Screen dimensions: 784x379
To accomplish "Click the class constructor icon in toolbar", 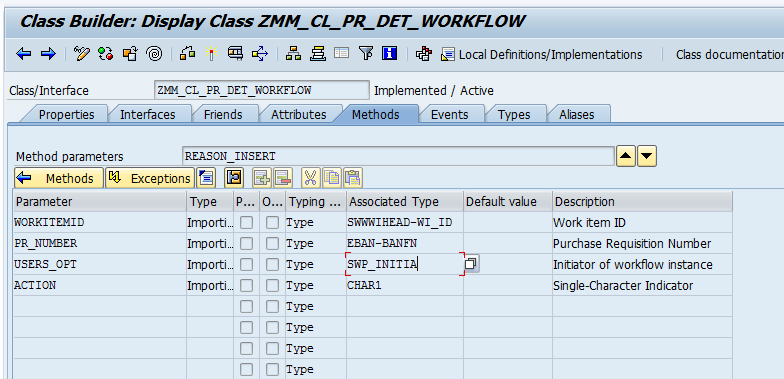I will (424, 54).
